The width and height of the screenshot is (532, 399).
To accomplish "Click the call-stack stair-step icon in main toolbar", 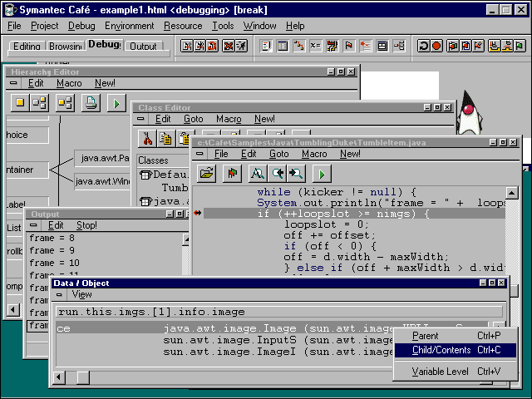I will point(299,46).
